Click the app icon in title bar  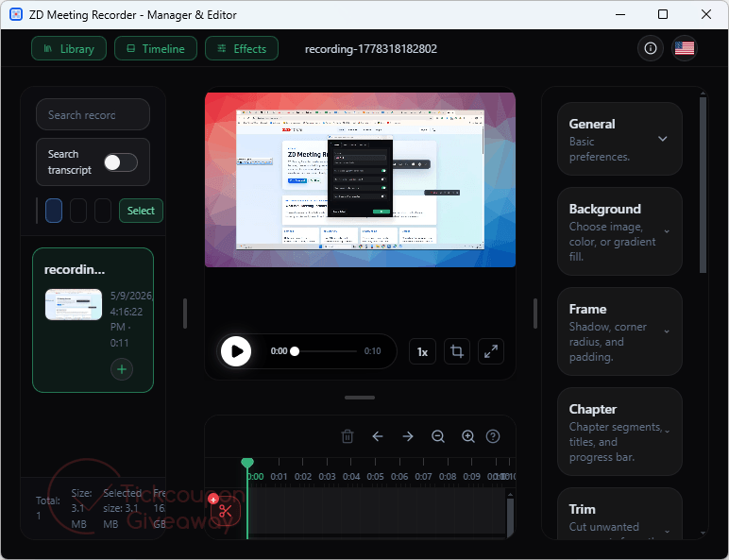tap(16, 14)
